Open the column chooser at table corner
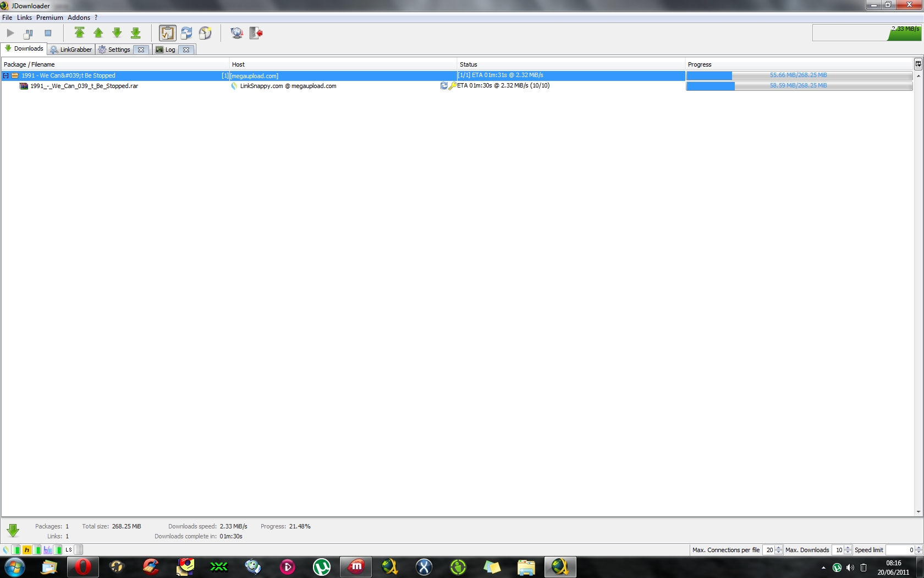Image resolution: width=924 pixels, height=578 pixels. (x=918, y=64)
